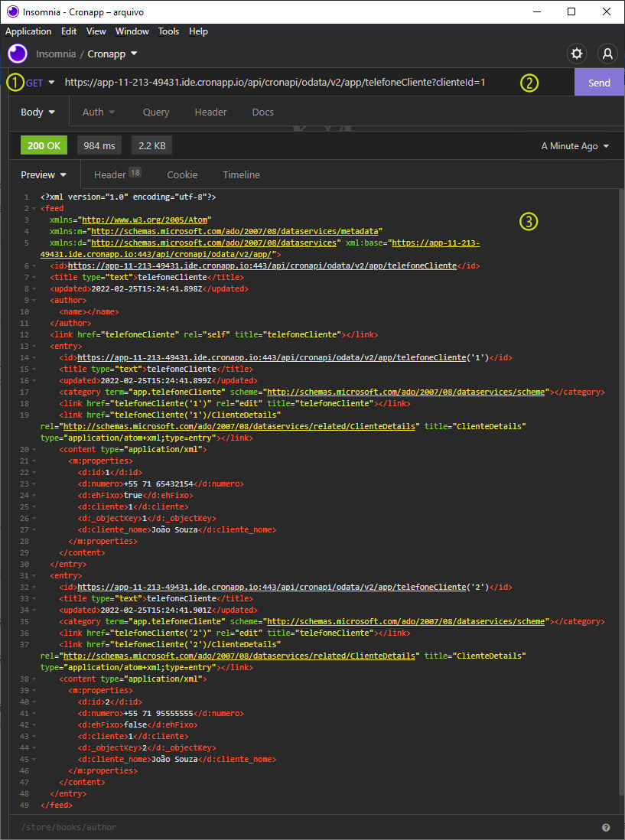Open the dataservices/metadata schema link on line 4
The height and width of the screenshot is (840, 625).
(x=235, y=232)
